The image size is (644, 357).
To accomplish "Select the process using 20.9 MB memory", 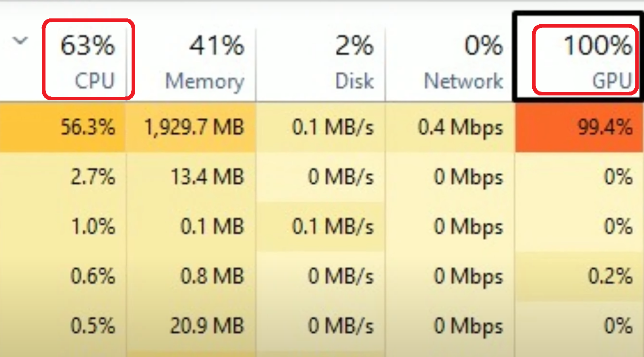I will pyautogui.click(x=208, y=326).
